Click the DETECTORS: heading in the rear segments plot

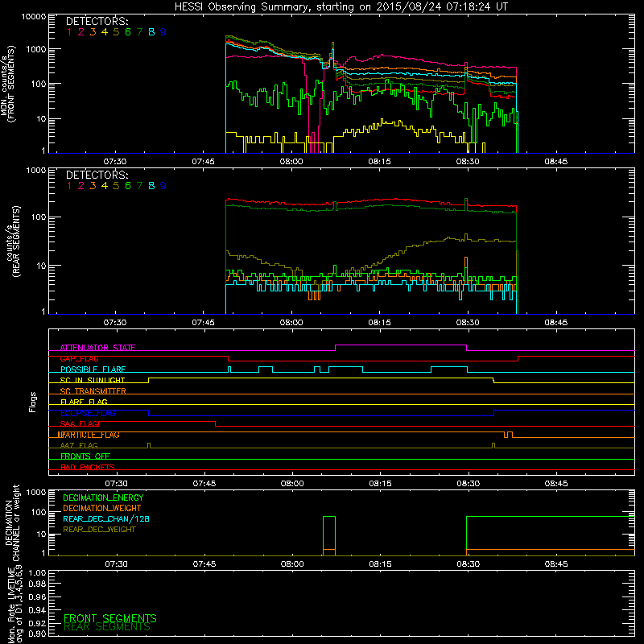(97, 175)
